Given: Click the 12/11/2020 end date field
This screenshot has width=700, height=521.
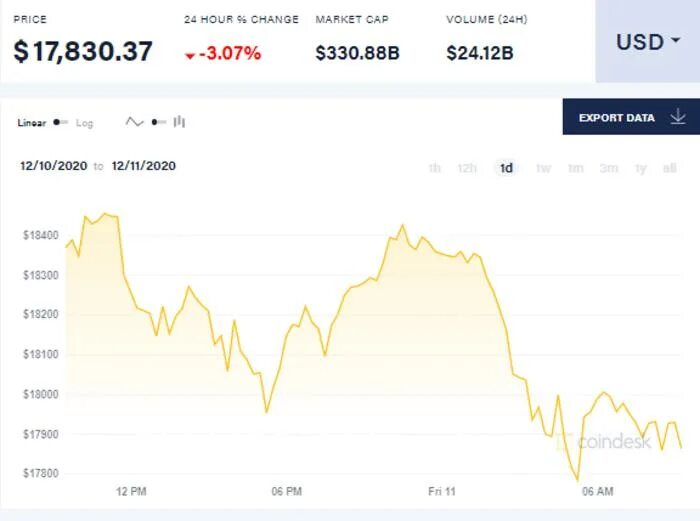Looking at the screenshot, I should [144, 166].
